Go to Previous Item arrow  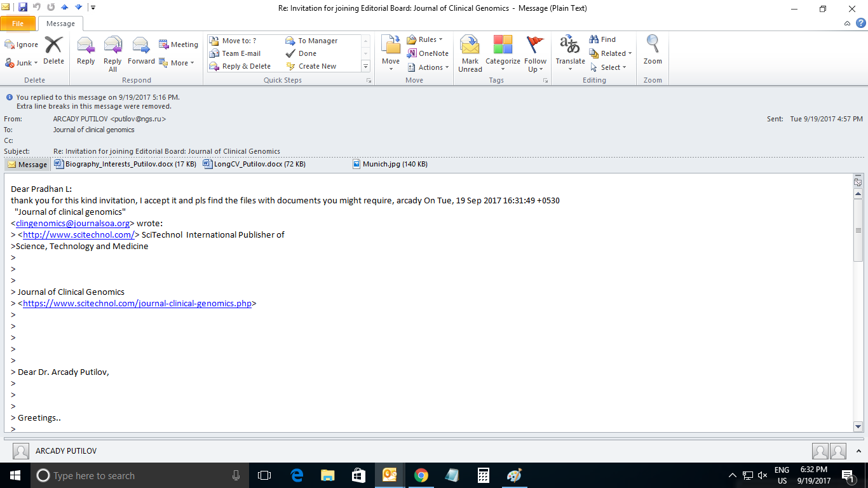point(65,8)
